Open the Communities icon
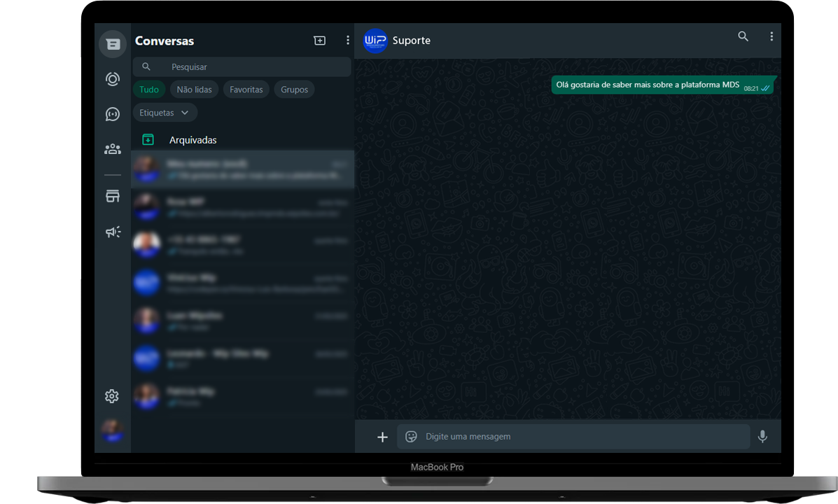The image size is (838, 504). pos(113,149)
